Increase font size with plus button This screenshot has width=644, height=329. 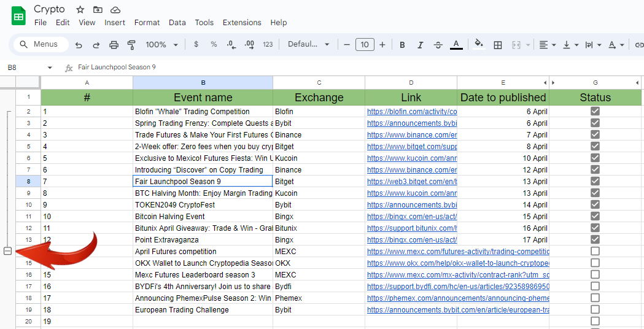[382, 44]
